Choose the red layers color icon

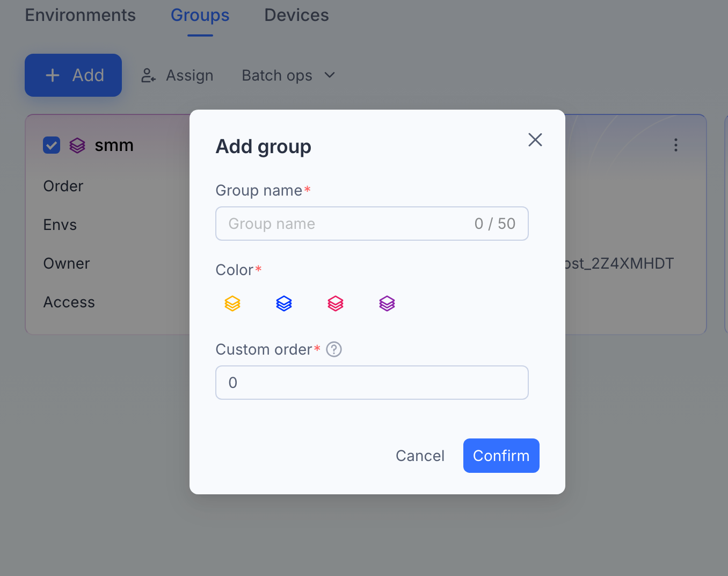click(x=336, y=304)
